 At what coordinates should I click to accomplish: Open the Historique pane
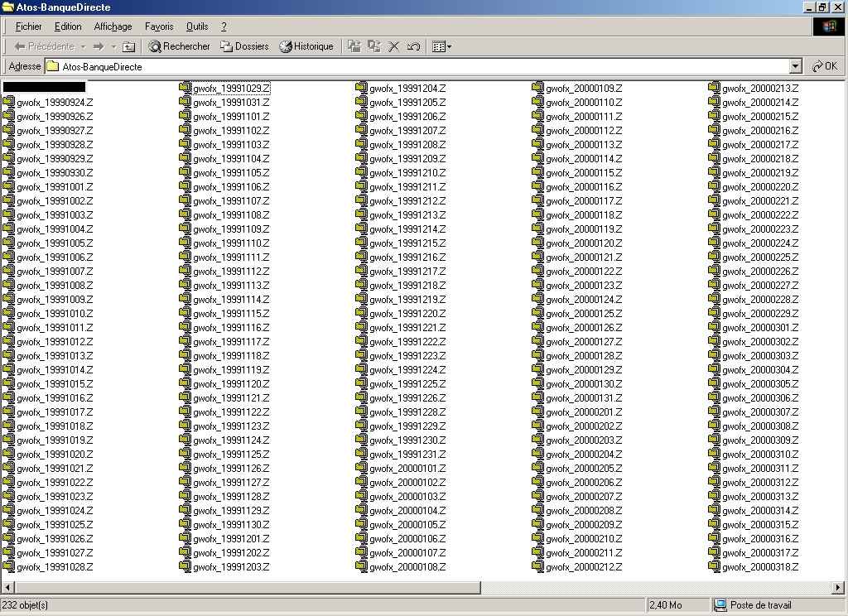click(306, 46)
